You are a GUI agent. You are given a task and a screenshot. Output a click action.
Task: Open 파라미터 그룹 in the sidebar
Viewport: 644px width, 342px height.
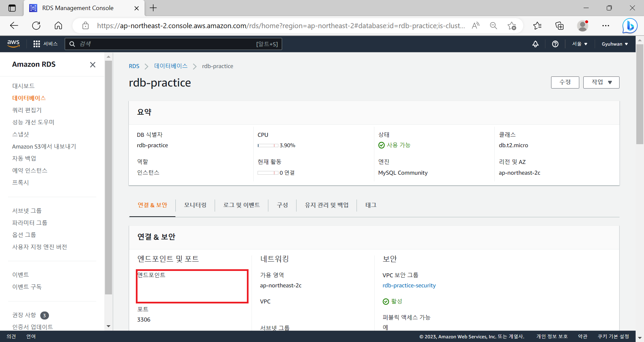(x=30, y=223)
